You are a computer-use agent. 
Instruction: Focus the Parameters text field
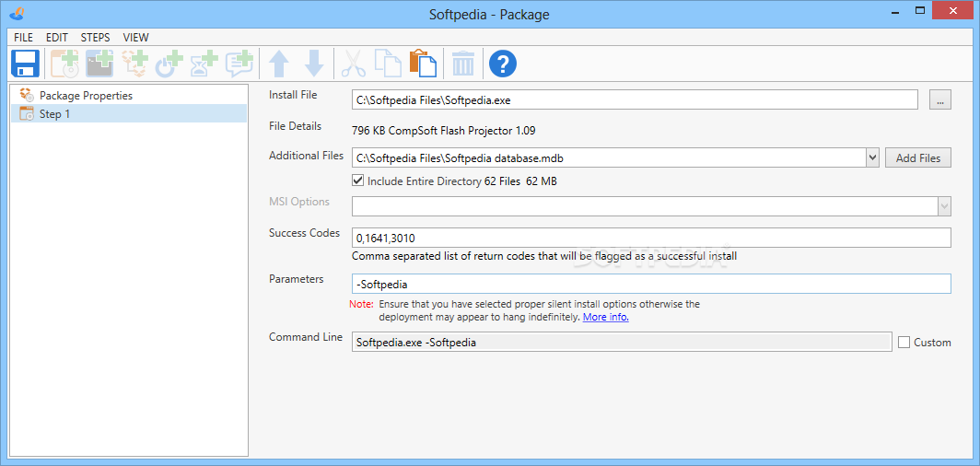(x=651, y=284)
